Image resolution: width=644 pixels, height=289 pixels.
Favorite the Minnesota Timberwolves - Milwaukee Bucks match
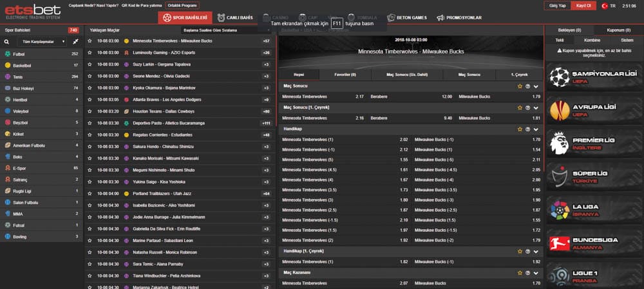click(x=90, y=41)
